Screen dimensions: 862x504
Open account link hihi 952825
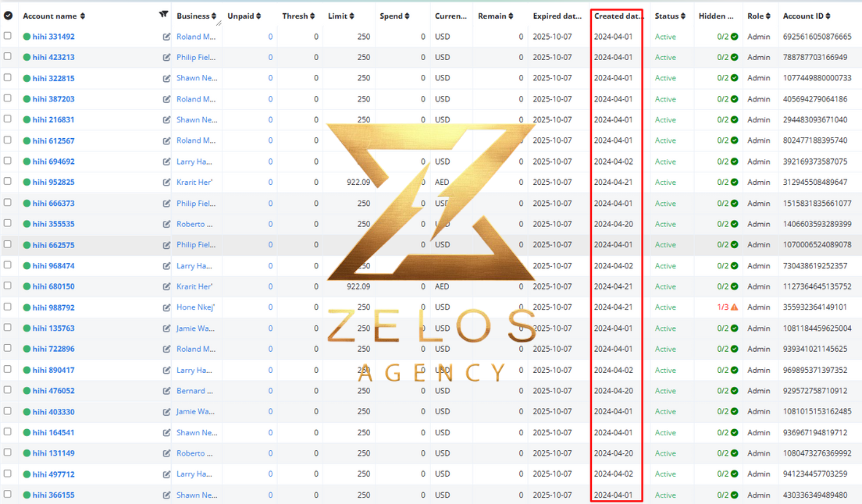coord(53,182)
